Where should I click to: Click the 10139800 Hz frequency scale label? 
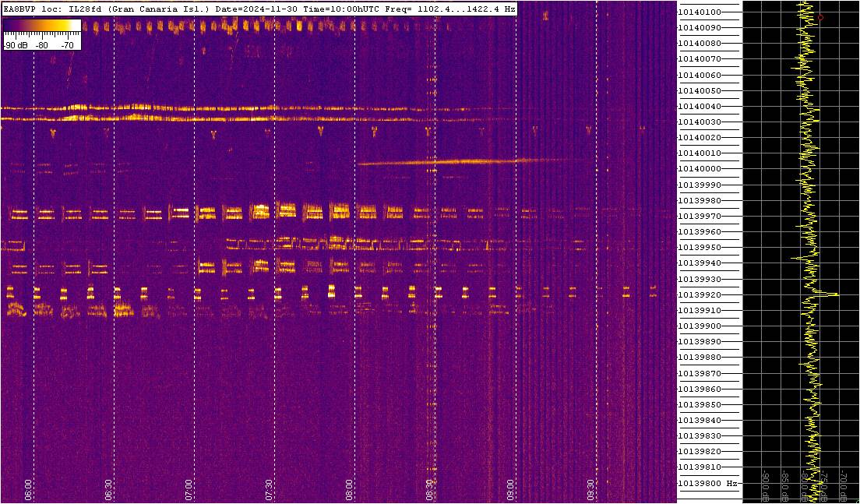point(707,483)
